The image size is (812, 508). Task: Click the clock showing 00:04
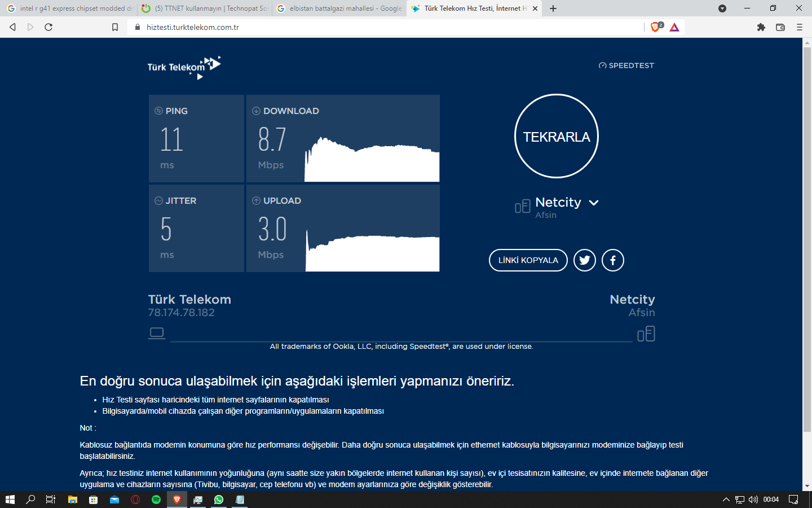[771, 500]
